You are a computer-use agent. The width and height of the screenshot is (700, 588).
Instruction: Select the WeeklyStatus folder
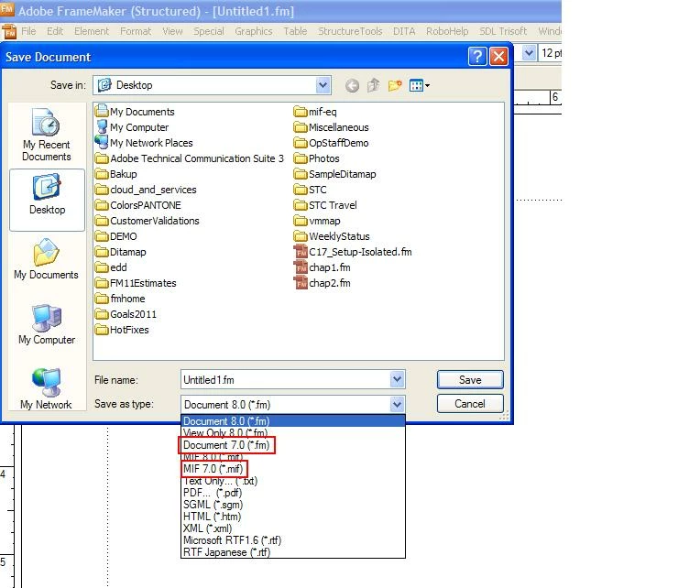point(332,236)
